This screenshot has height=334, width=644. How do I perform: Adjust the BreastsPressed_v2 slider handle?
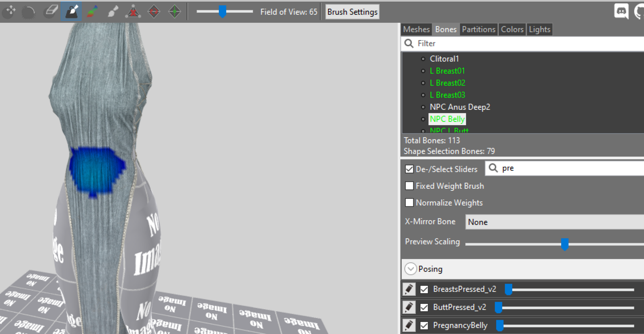pyautogui.click(x=509, y=289)
